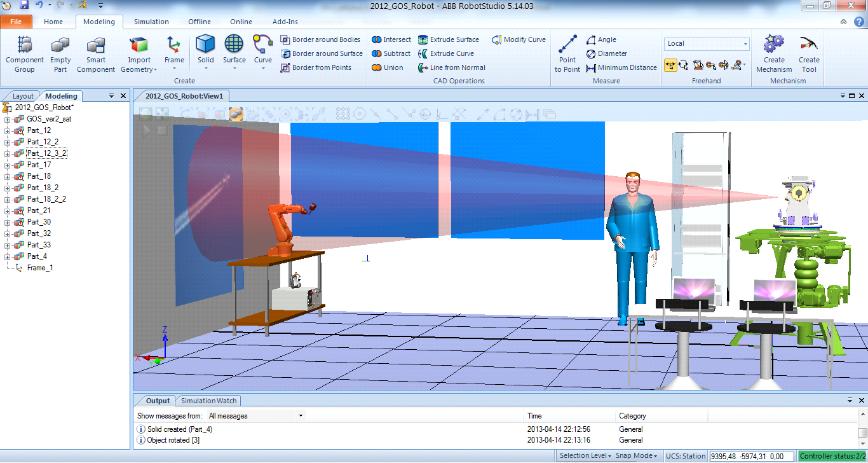Open the Simulation Watch tab
The width and height of the screenshot is (868, 463).
[208, 401]
